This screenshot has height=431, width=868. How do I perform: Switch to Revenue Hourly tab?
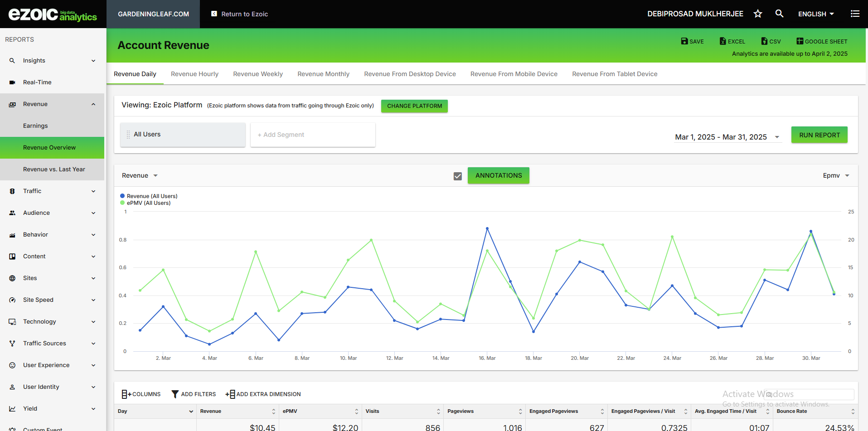pyautogui.click(x=194, y=74)
